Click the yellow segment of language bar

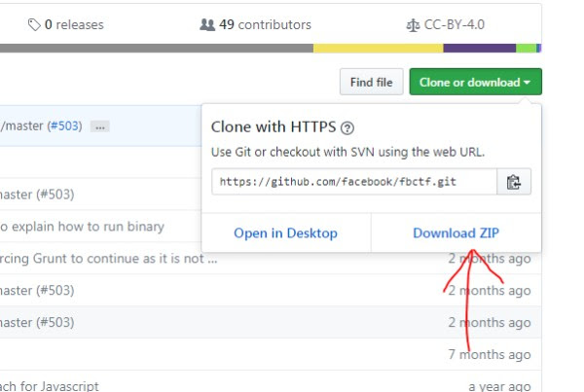pyautogui.click(x=379, y=48)
